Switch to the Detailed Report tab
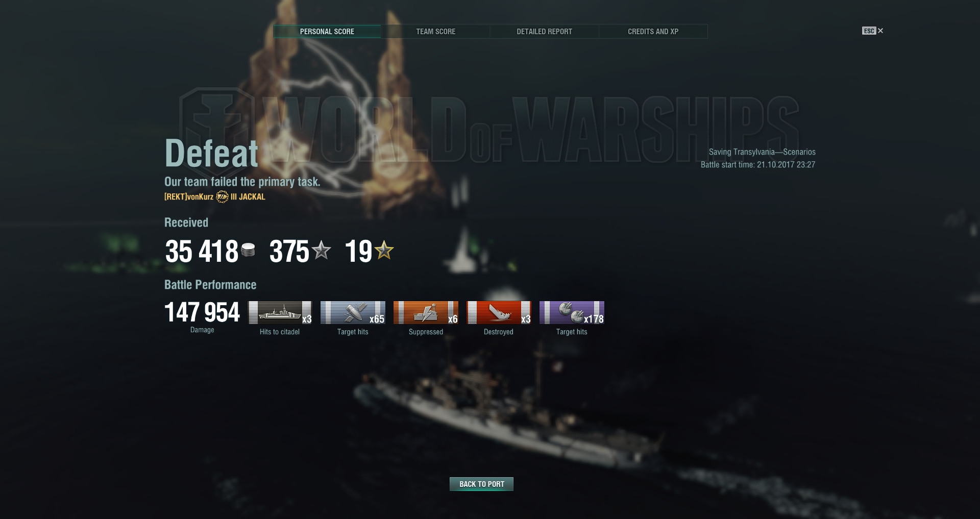This screenshot has height=519, width=980. click(x=544, y=31)
